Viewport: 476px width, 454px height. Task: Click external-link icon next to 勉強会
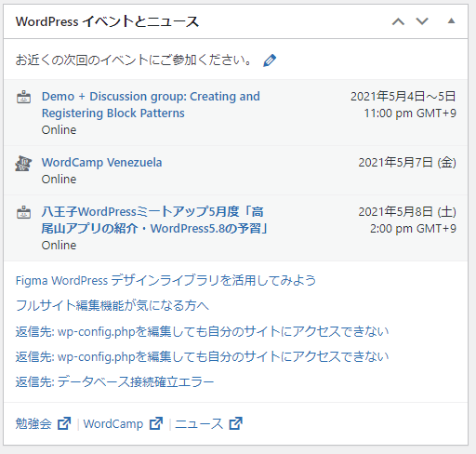[64, 423]
